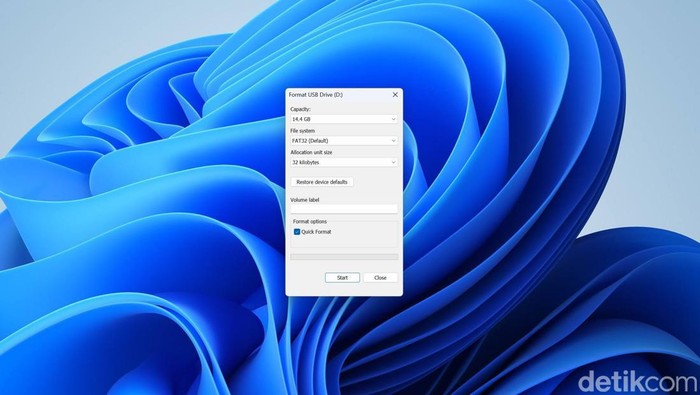The width and height of the screenshot is (700, 395).
Task: Click the Close button in format dialog
Action: coord(380,278)
